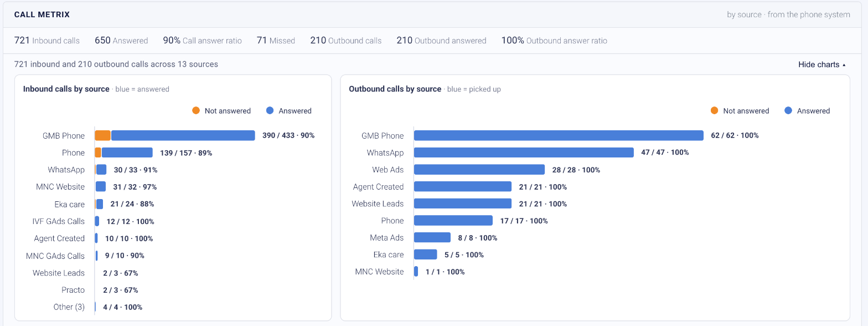This screenshot has width=868, height=326.
Task: Select the outbound Eka care bar
Action: [x=426, y=254]
